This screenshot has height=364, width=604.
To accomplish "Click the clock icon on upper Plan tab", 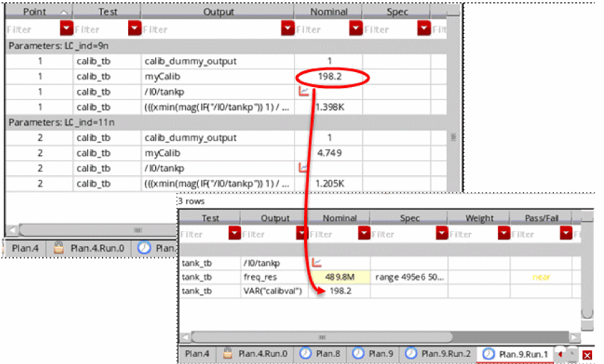I will click(144, 247).
